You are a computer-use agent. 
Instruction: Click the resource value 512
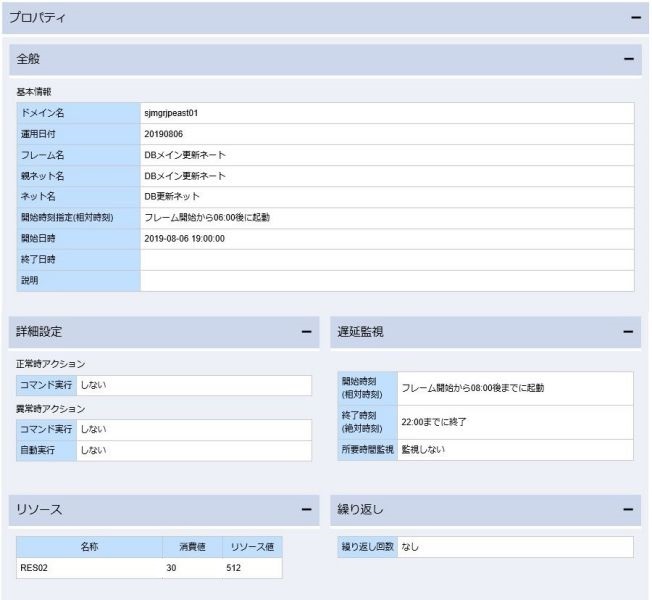233,568
